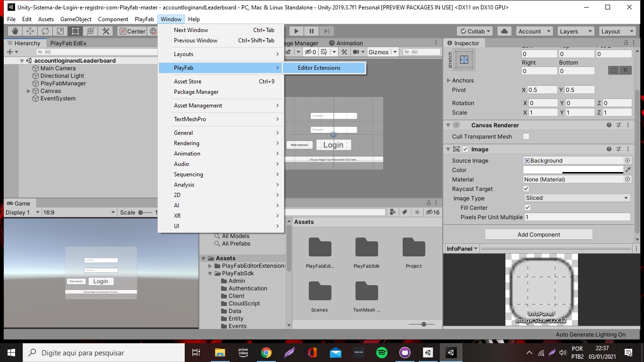The height and width of the screenshot is (362, 644).
Task: Open the Collab panel
Action: pyautogui.click(x=474, y=31)
